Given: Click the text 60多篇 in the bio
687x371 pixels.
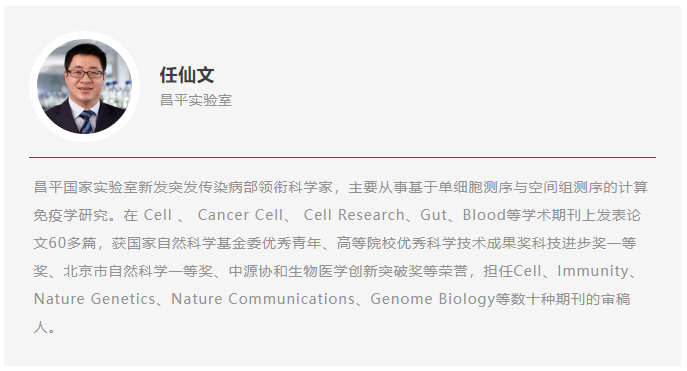Looking at the screenshot, I should 72,243.
